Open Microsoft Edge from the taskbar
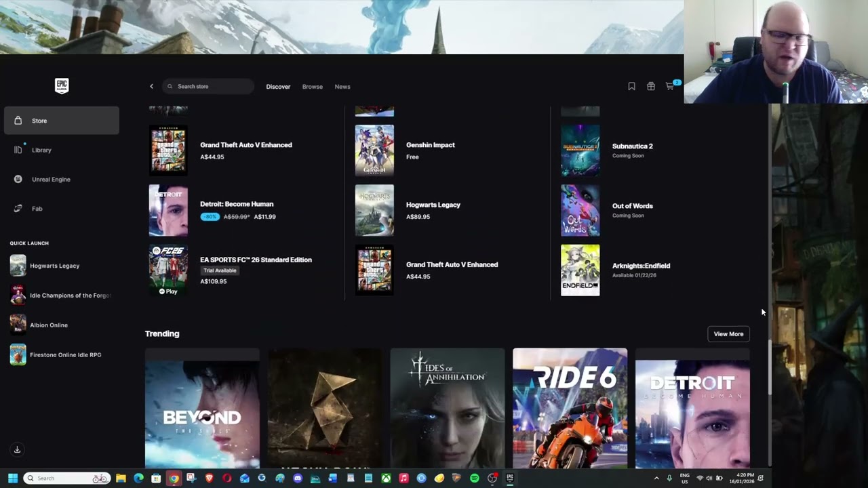Image resolution: width=868 pixels, height=488 pixels. pyautogui.click(x=138, y=478)
